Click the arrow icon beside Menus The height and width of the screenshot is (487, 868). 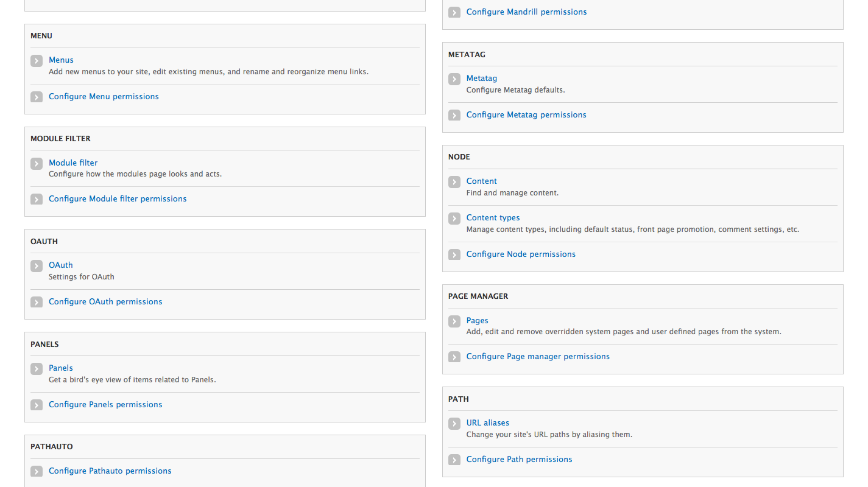pyautogui.click(x=37, y=60)
